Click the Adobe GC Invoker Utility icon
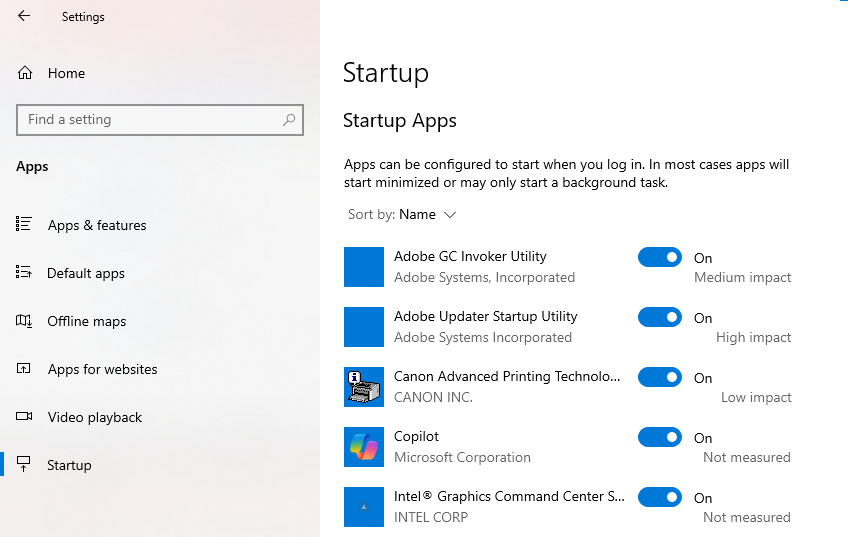 tap(364, 267)
